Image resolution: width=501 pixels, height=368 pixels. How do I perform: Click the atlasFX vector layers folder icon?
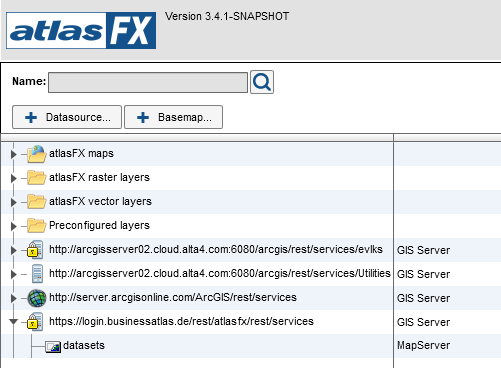36,202
